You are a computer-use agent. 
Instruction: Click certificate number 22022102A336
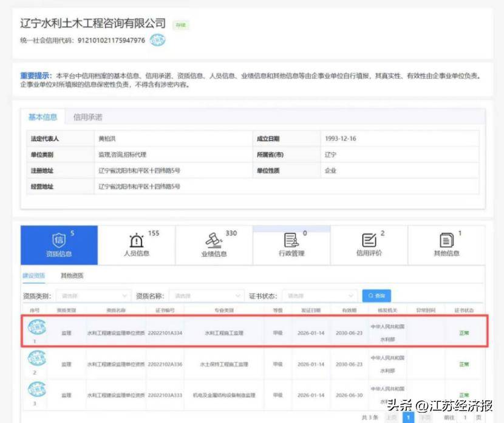(165, 364)
